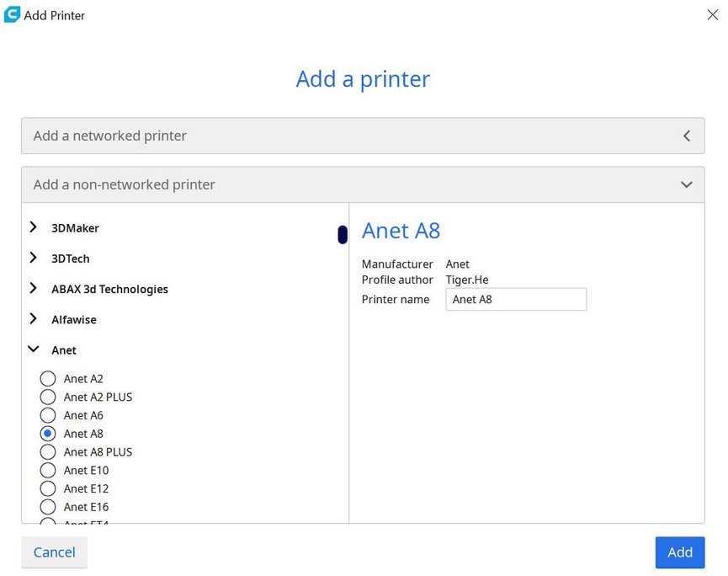Click the 3DTech manufacturer label
728x576 pixels.
[x=71, y=259]
